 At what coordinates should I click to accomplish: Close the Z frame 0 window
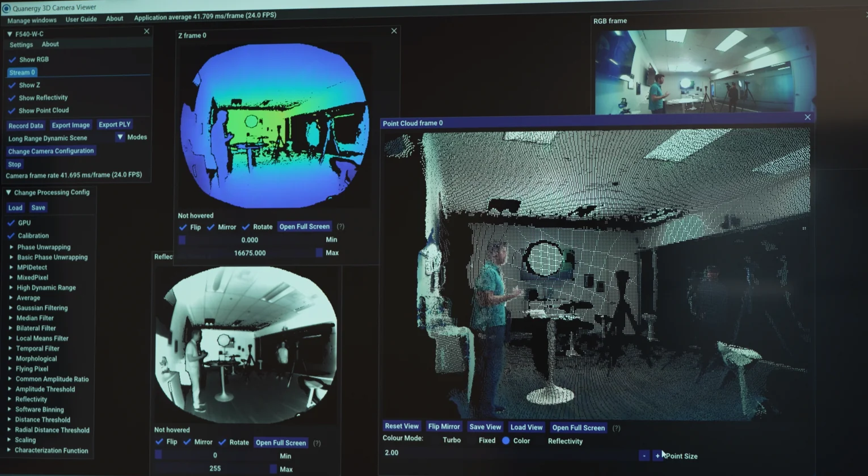point(394,31)
